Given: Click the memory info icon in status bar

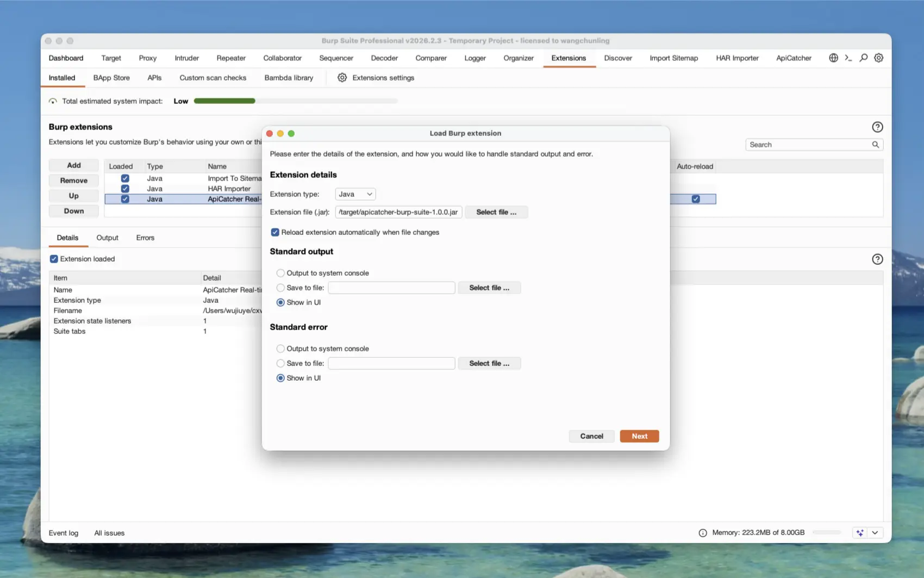Looking at the screenshot, I should point(703,533).
